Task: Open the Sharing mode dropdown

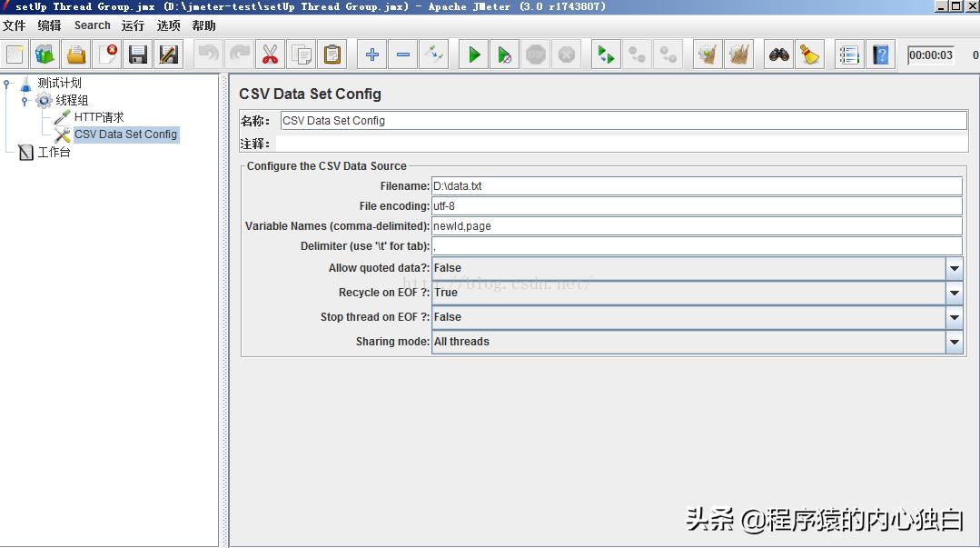Action: click(954, 343)
